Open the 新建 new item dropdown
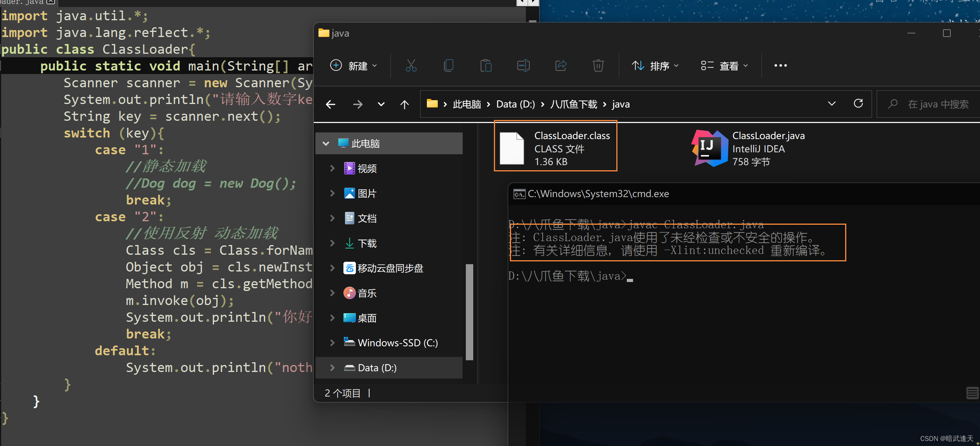980x446 pixels. point(354,65)
